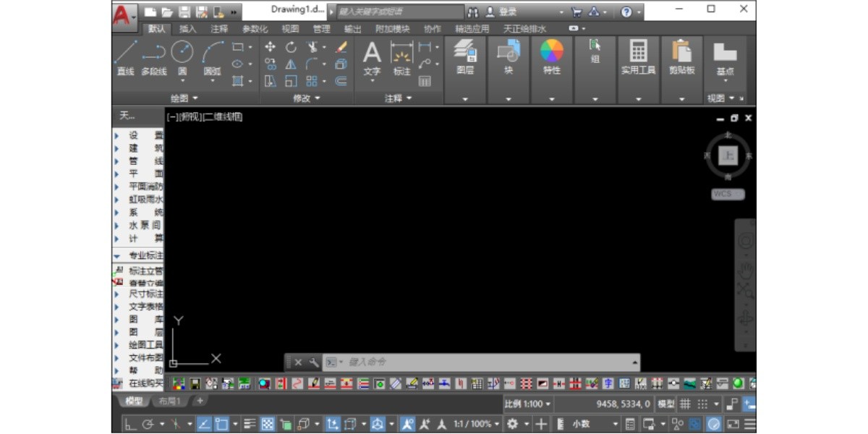Click the Dimension (标注) tool
Viewport: 868px width, 434px height.
click(x=401, y=58)
